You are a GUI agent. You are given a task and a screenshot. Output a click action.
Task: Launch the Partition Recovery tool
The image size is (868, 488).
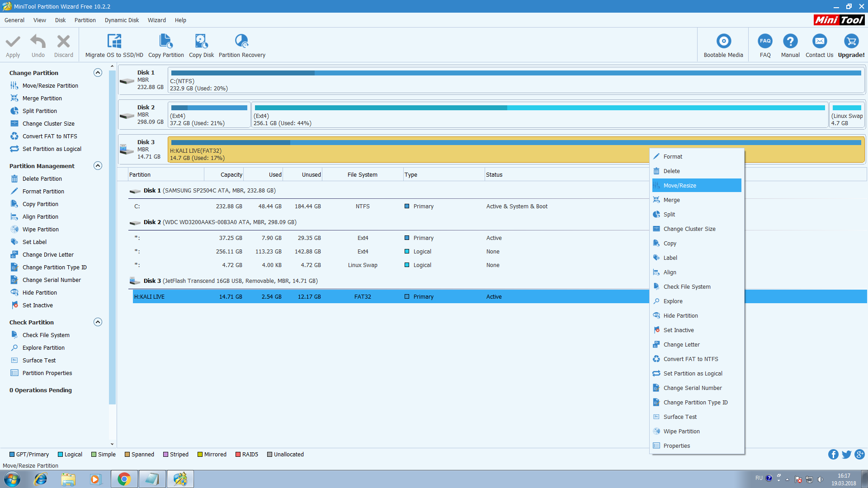coord(242,41)
